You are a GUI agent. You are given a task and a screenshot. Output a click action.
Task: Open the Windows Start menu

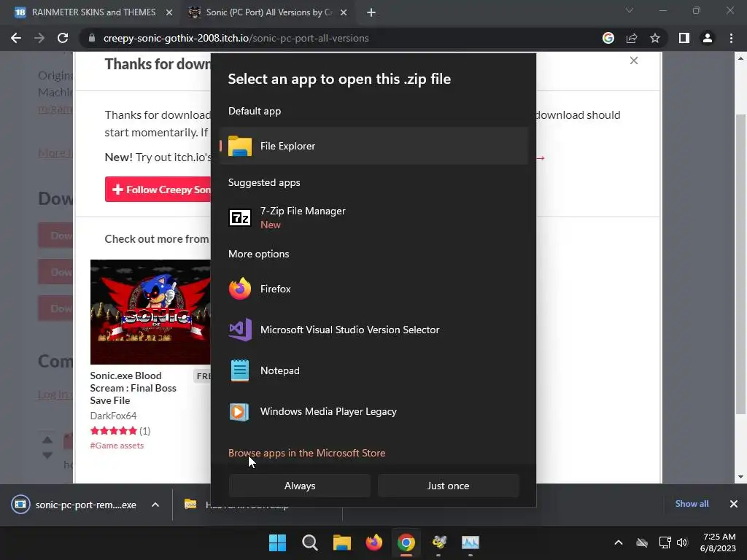click(x=277, y=542)
